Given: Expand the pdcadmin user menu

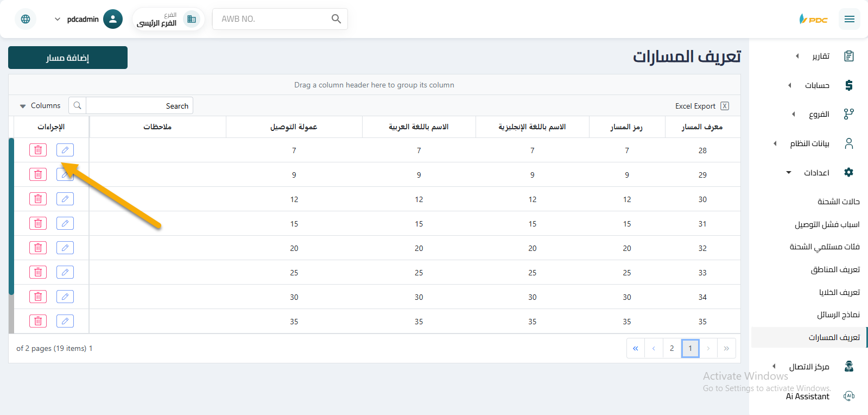Looking at the screenshot, I should pos(58,19).
